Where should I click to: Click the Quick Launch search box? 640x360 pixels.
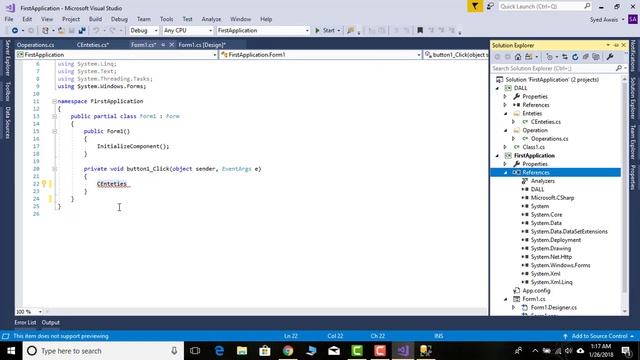pyautogui.click(x=545, y=7)
